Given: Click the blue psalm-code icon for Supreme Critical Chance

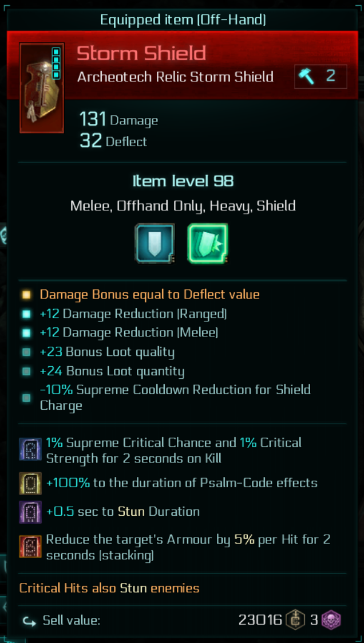Looking at the screenshot, I should (30, 450).
